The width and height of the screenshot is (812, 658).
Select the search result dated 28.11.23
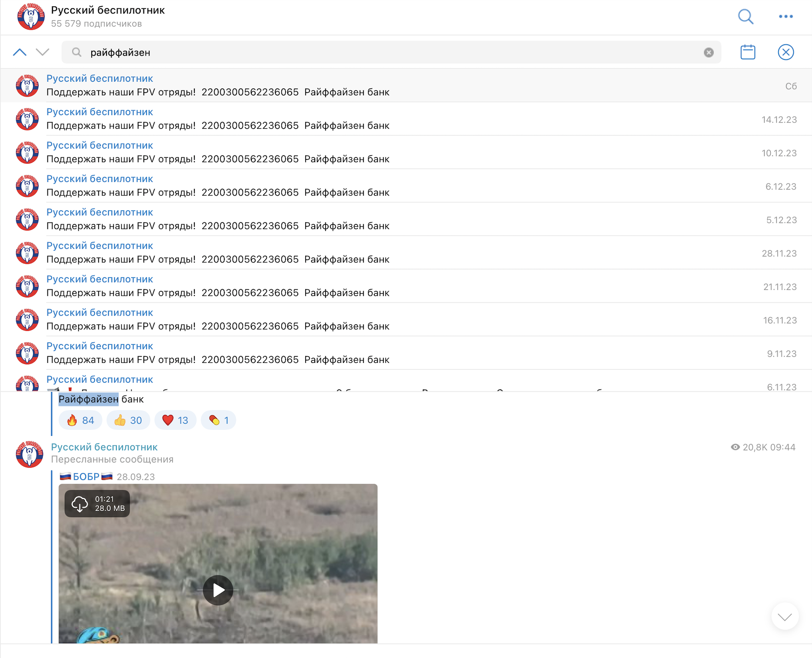pyautogui.click(x=406, y=253)
